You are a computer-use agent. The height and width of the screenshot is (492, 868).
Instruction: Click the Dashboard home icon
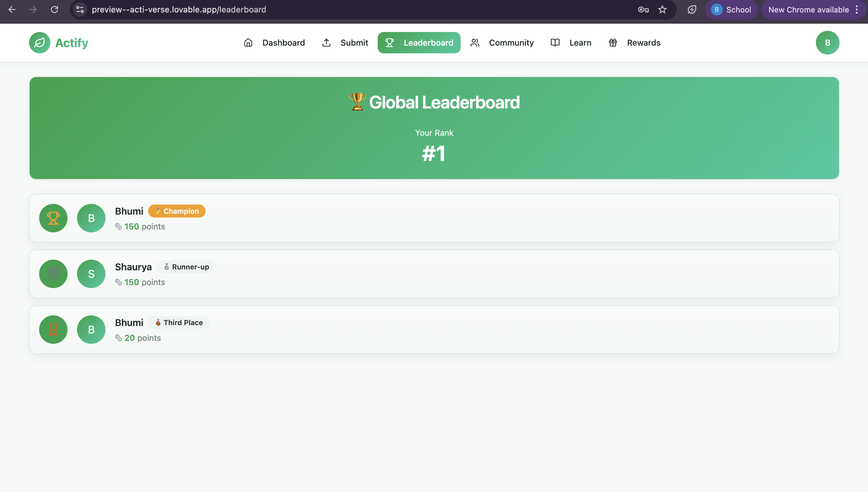tap(248, 43)
